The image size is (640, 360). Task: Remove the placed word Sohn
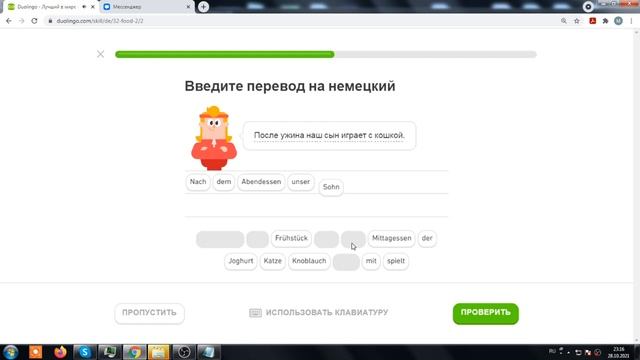pos(331,187)
